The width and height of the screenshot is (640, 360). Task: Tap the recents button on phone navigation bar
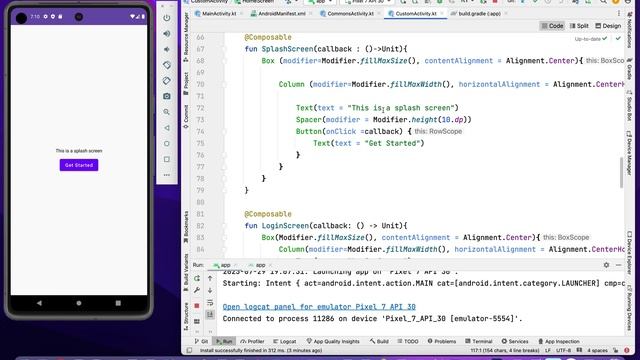pyautogui.click(x=118, y=303)
